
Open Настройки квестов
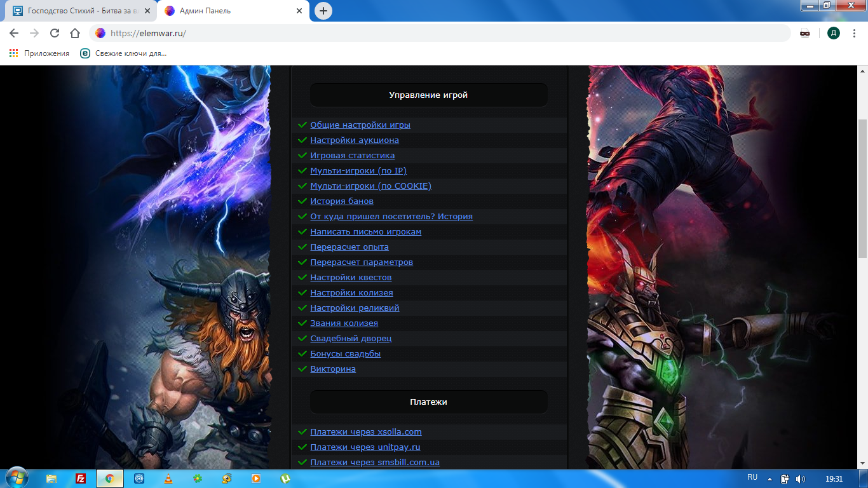coord(351,278)
